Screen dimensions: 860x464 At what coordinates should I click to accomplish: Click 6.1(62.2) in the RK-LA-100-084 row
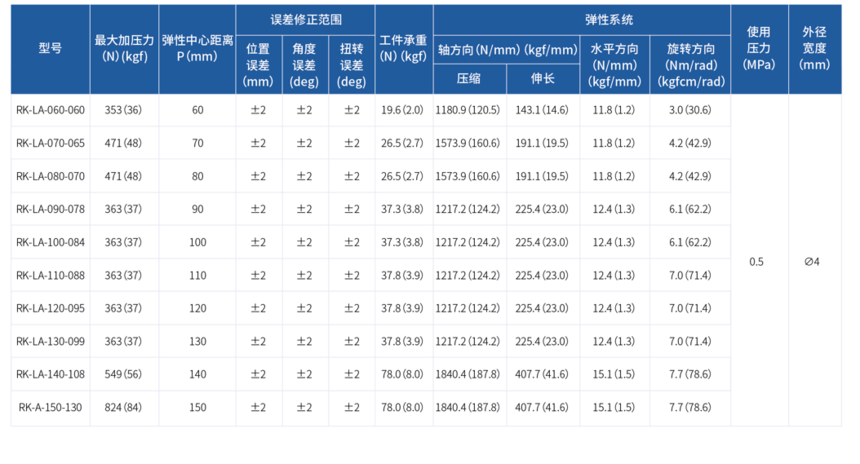click(x=690, y=242)
